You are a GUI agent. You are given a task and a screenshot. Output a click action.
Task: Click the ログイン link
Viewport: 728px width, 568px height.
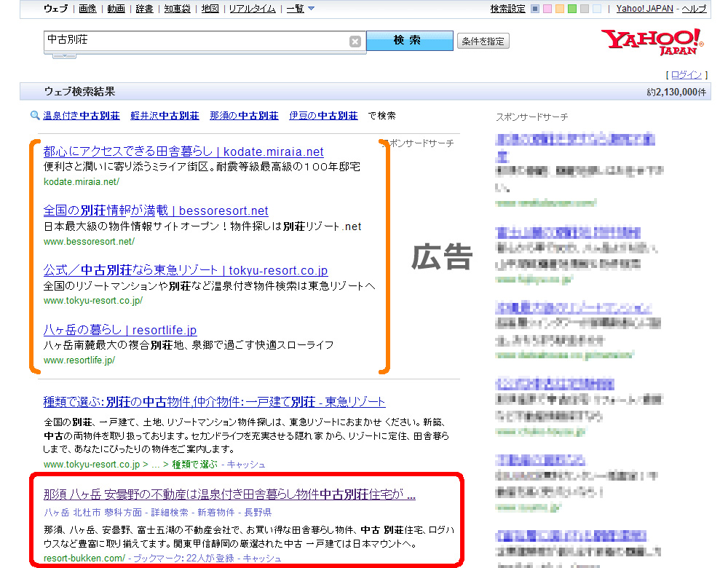tap(687, 74)
